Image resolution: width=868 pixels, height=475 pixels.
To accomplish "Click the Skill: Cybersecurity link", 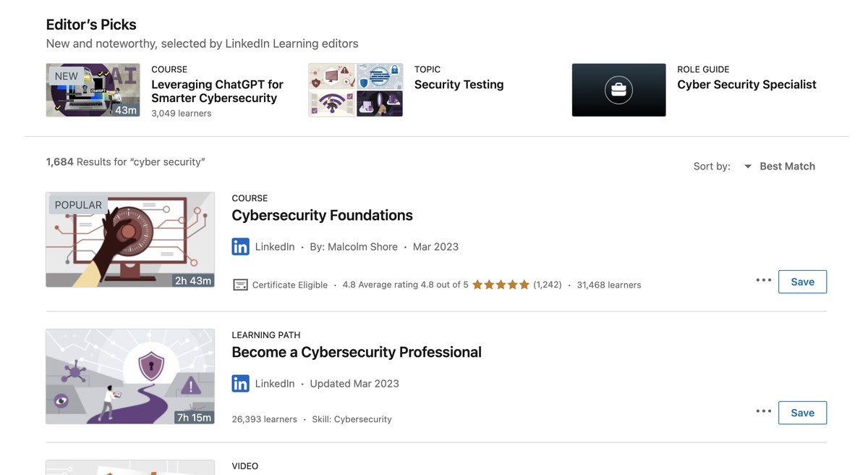I will [x=352, y=419].
